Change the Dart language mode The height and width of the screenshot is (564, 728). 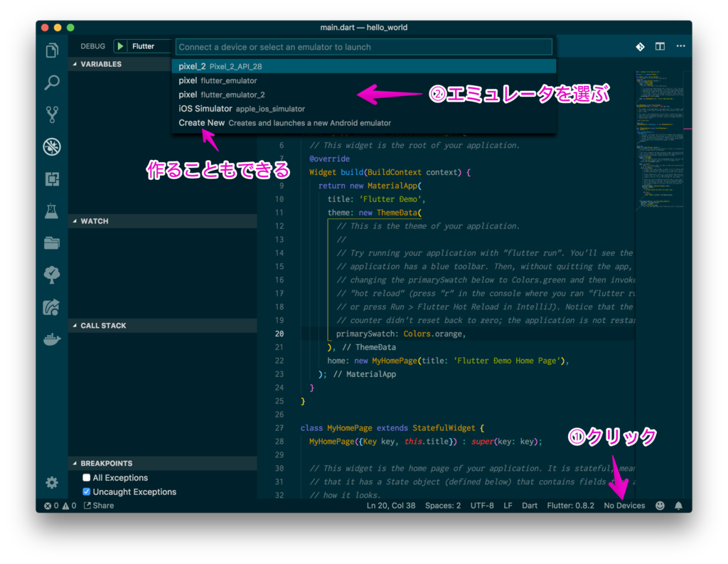529,506
